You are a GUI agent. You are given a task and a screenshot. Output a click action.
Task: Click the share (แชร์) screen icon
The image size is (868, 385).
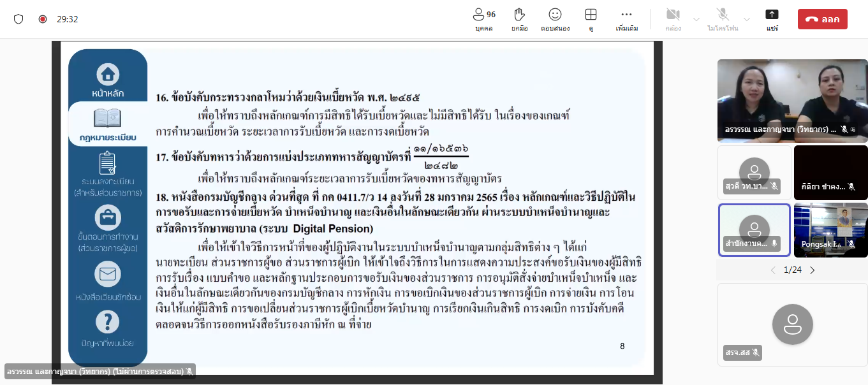(x=772, y=19)
